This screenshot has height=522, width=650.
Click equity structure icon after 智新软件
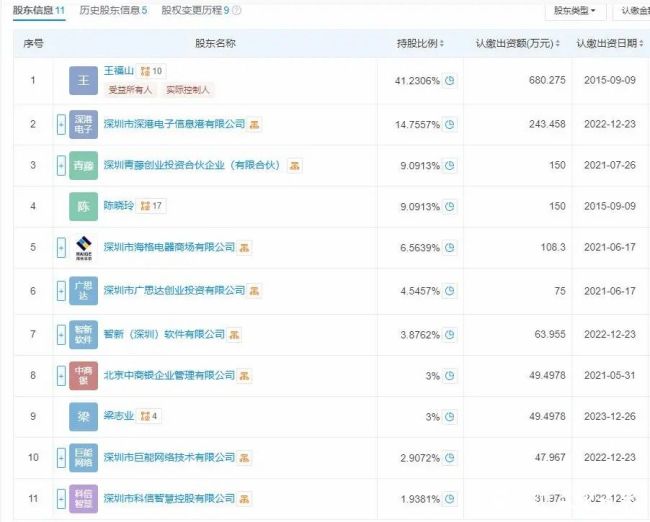[x=234, y=335]
